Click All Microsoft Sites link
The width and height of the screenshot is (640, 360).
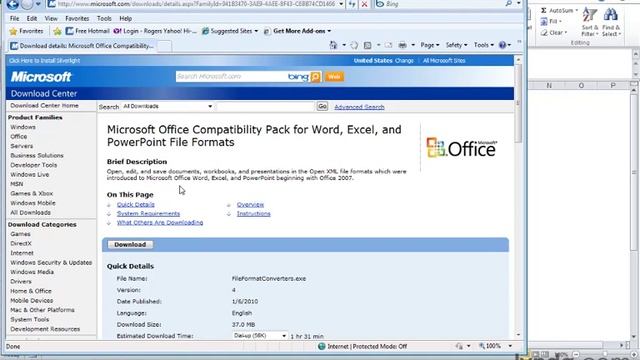[444, 60]
